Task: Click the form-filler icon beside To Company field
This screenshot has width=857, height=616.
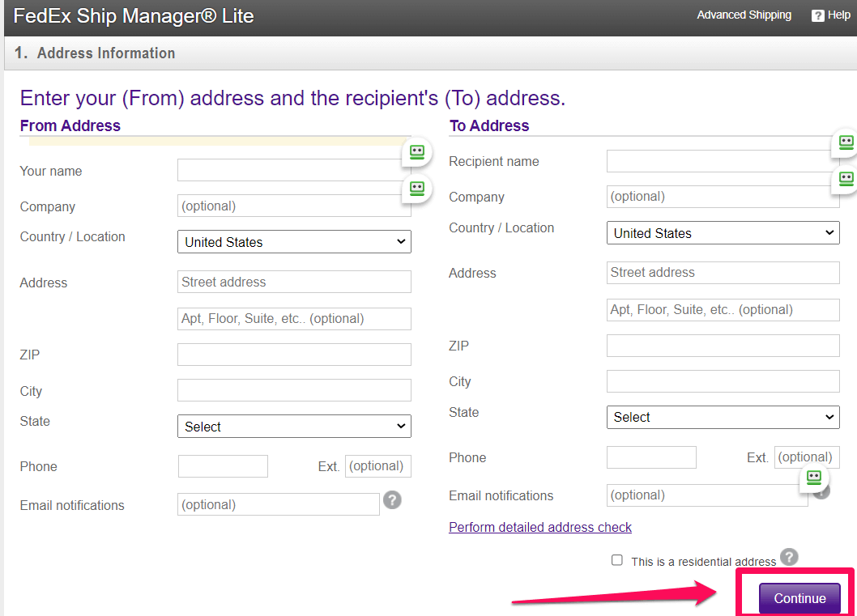Action: [845, 179]
